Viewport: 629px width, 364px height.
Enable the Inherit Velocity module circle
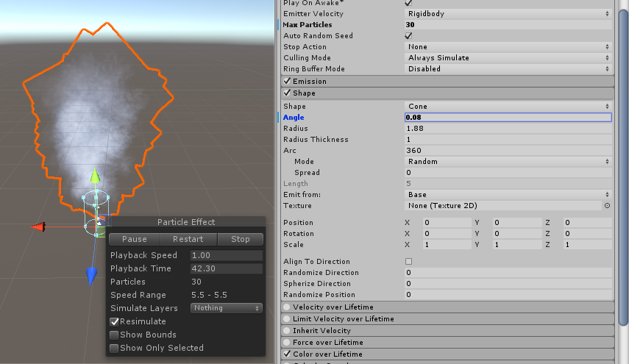287,330
